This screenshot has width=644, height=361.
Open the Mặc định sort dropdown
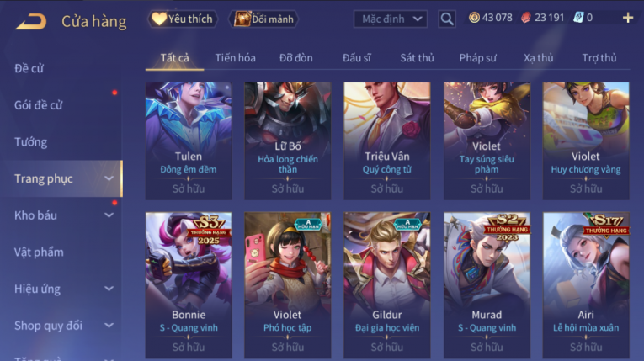pos(391,19)
